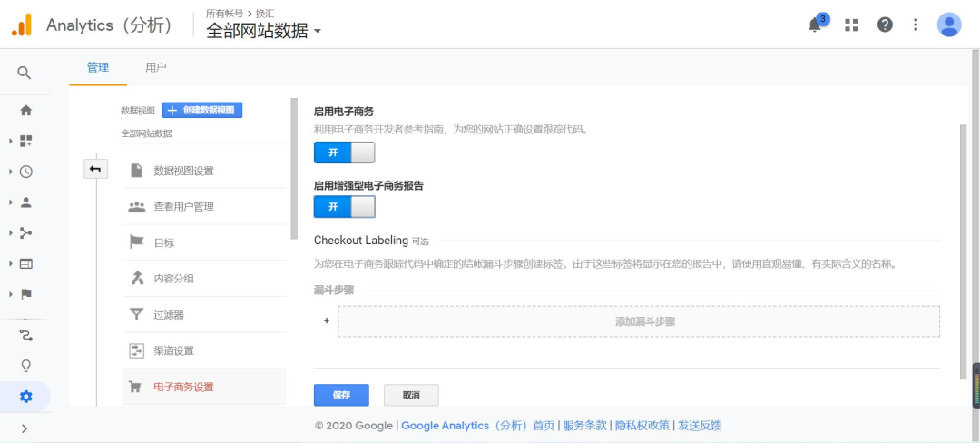The width and height of the screenshot is (980, 443).
Task: Open Google Analytics（分析）首页 footer link
Action: [477, 426]
